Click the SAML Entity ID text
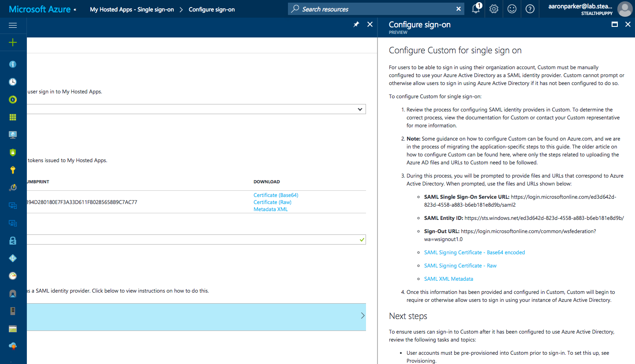Image resolution: width=635 pixels, height=364 pixels. [524, 218]
